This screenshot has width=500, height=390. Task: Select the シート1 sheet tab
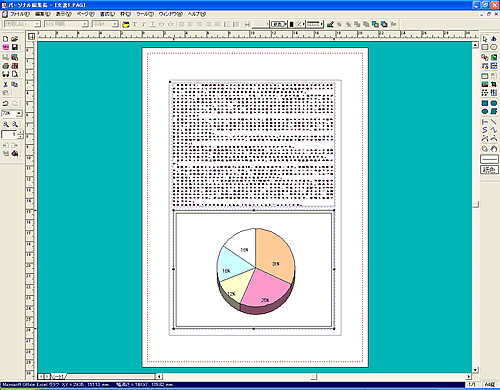point(58,377)
